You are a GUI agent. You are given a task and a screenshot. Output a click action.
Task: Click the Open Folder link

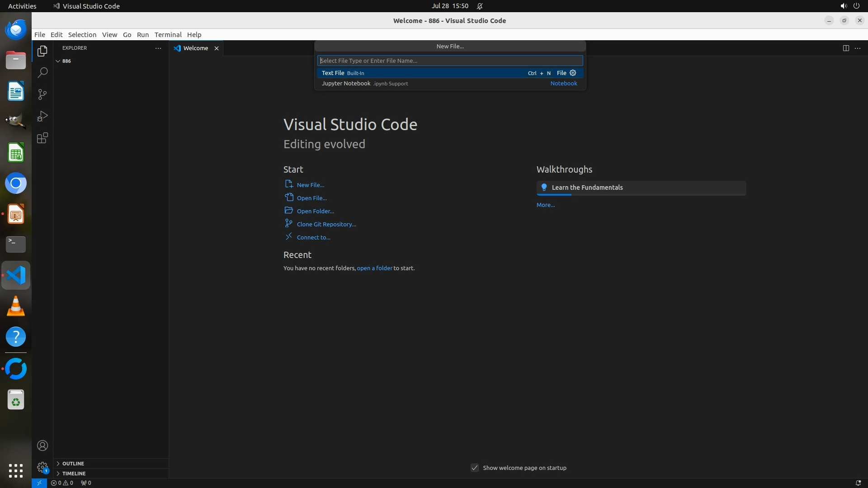(x=315, y=211)
